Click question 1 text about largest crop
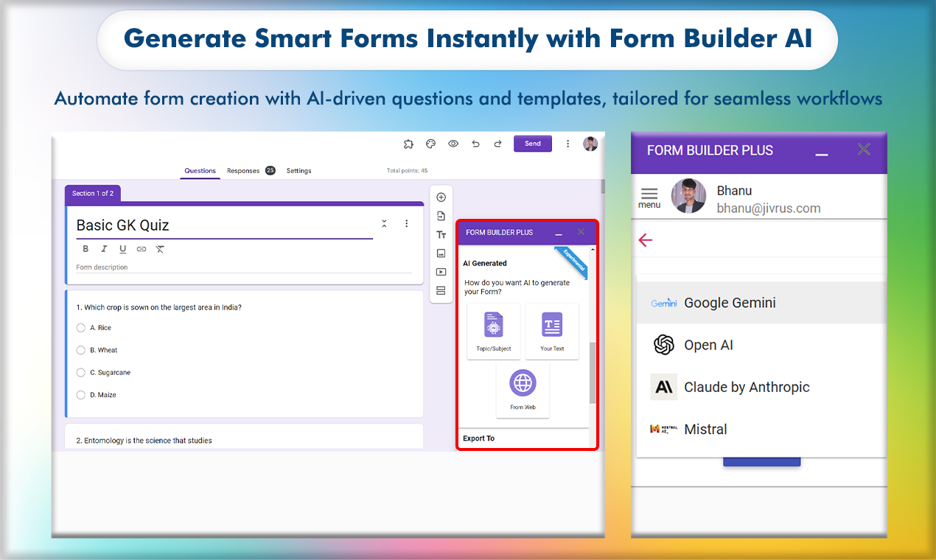 coord(159,307)
